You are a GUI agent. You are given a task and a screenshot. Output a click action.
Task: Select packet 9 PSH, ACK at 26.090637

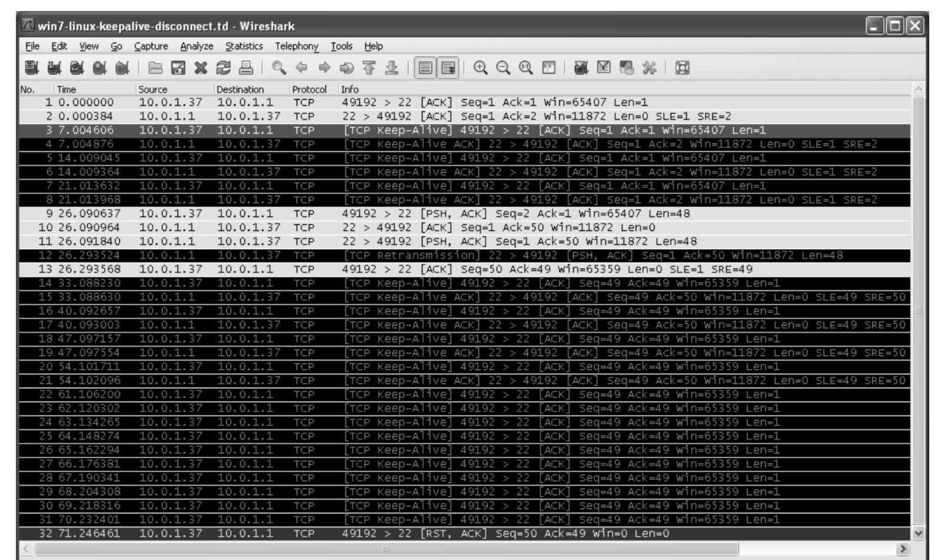(x=465, y=214)
